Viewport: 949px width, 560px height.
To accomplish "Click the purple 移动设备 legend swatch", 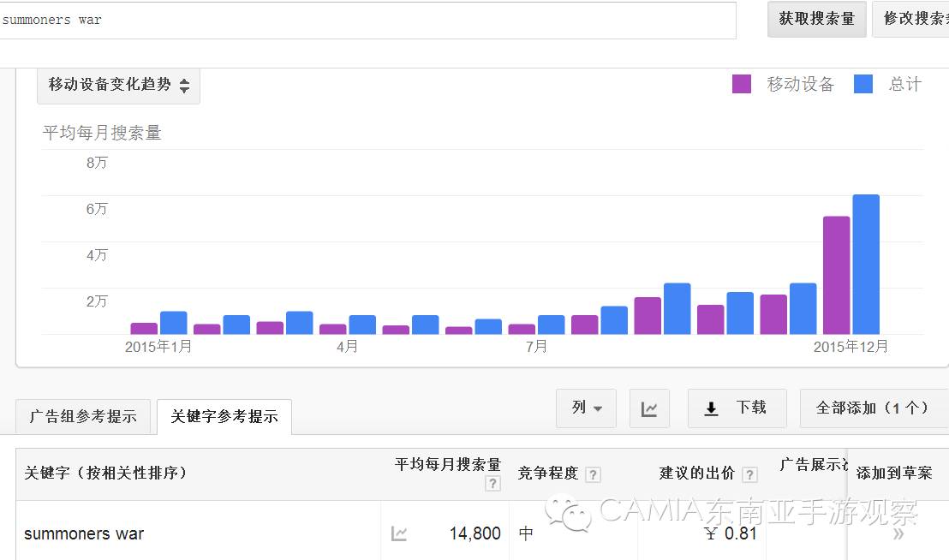I will [x=742, y=84].
